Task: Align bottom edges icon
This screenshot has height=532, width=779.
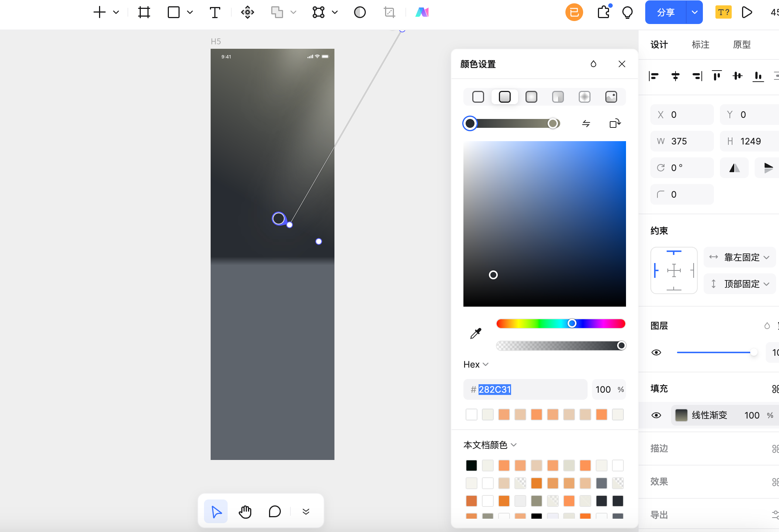Action: click(x=758, y=76)
